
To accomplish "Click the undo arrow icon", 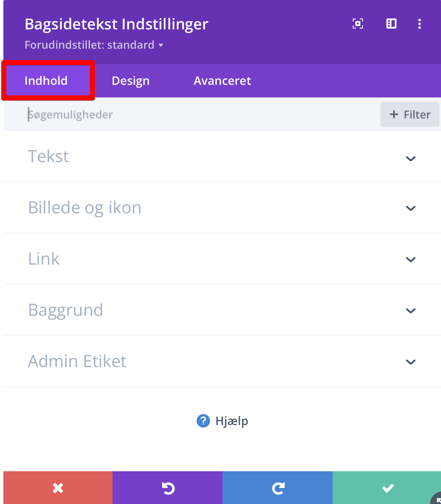I will 168,488.
